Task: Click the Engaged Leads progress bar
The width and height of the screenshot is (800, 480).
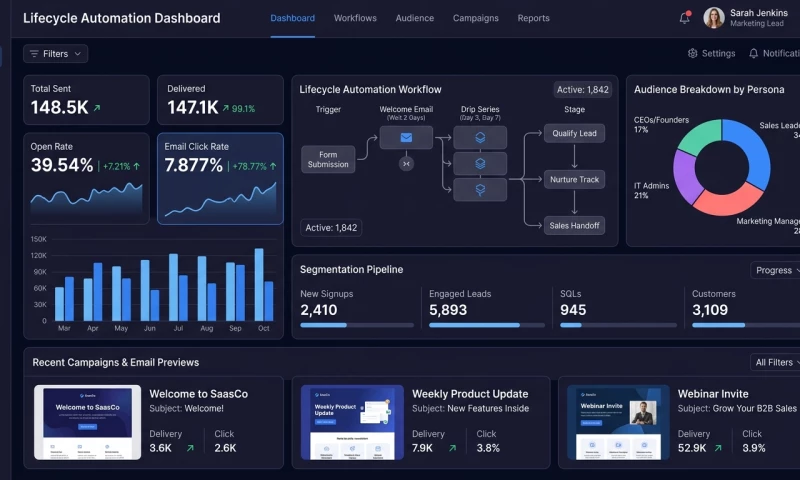Action: click(x=487, y=325)
